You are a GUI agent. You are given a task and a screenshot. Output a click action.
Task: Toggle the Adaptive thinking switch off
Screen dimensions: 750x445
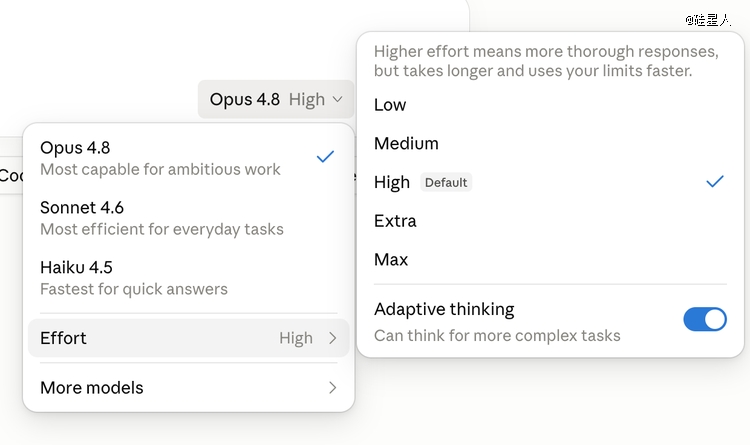pos(705,319)
